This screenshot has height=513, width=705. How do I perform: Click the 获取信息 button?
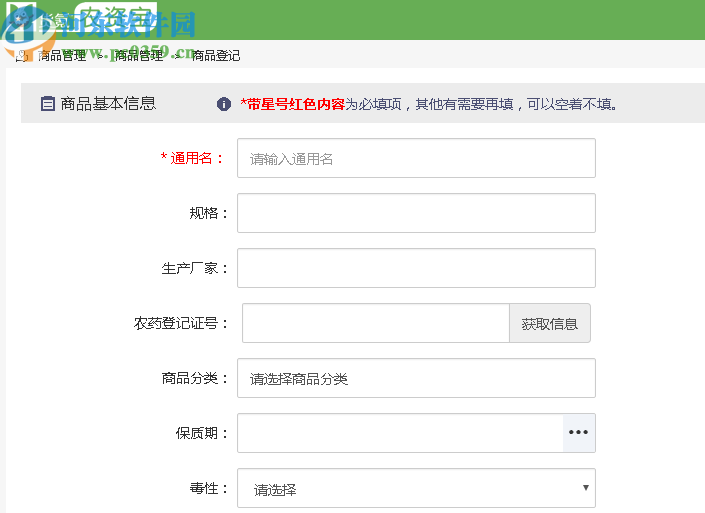(x=550, y=323)
